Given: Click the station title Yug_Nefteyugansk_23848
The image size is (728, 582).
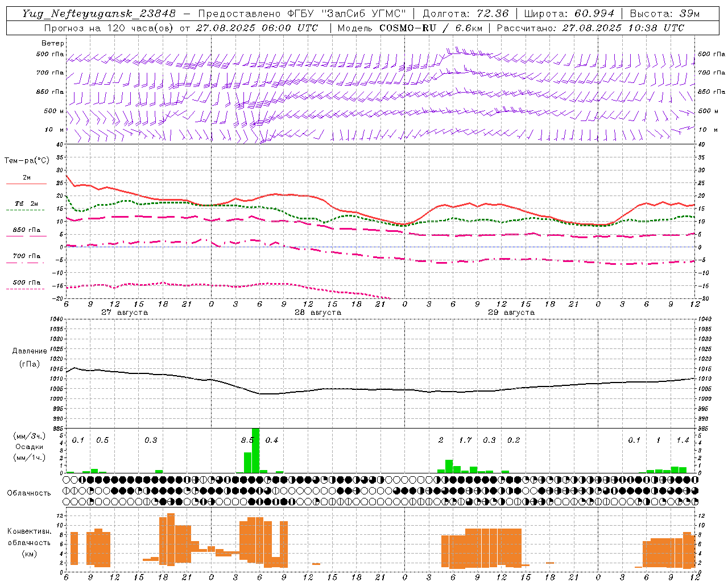Looking at the screenshot, I should (99, 14).
